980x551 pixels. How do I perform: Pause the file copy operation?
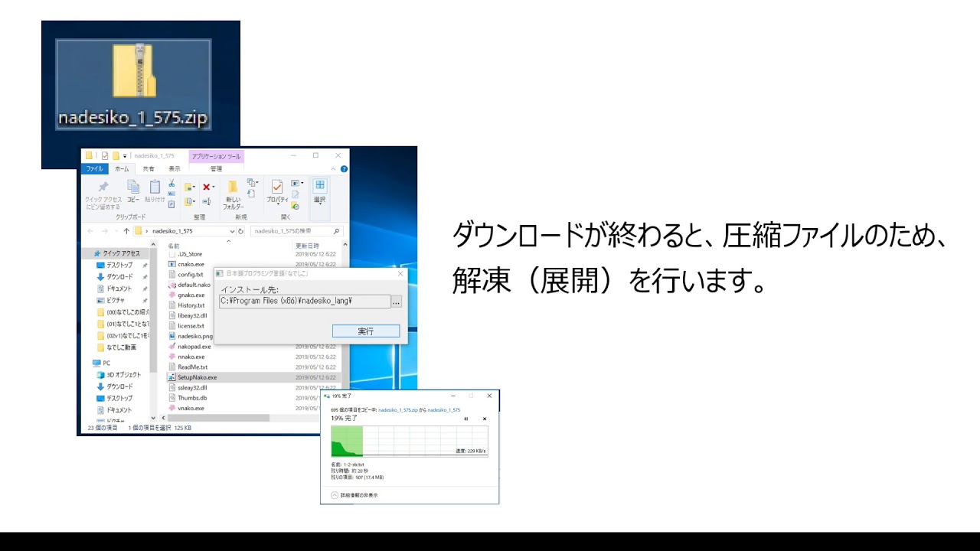pos(466,419)
